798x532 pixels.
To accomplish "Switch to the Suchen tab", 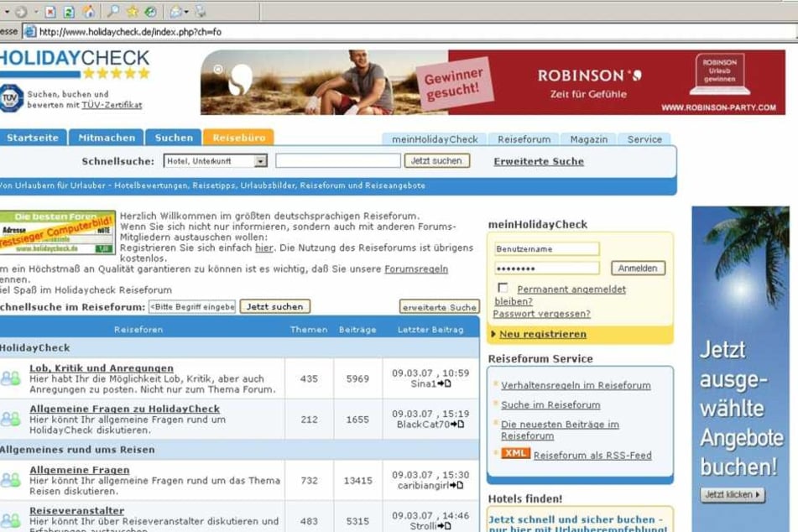I will click(174, 138).
